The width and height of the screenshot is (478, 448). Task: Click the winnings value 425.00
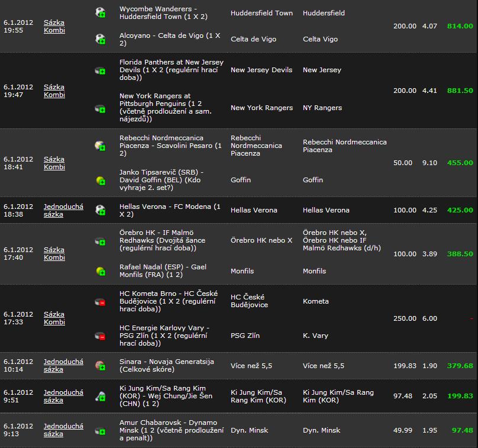(460, 210)
